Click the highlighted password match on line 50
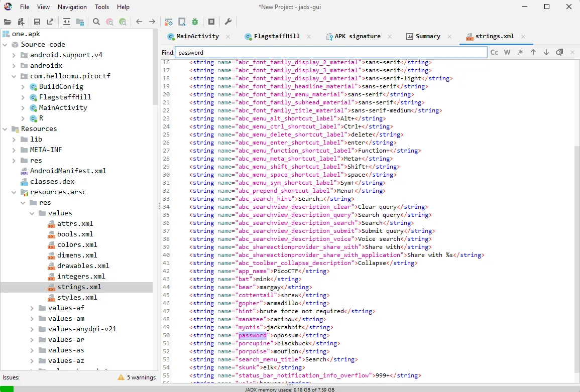 [252, 335]
